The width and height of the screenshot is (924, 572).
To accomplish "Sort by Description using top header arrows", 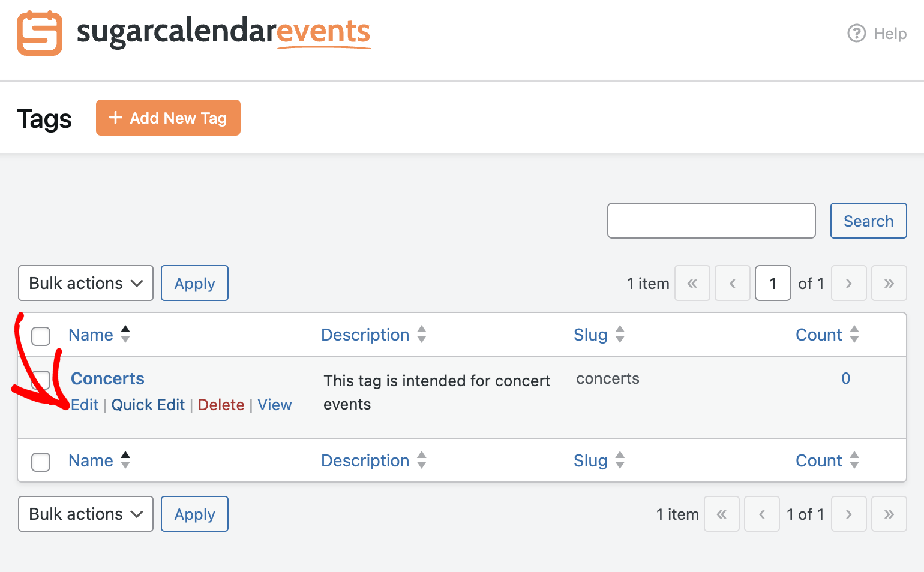I will [422, 334].
